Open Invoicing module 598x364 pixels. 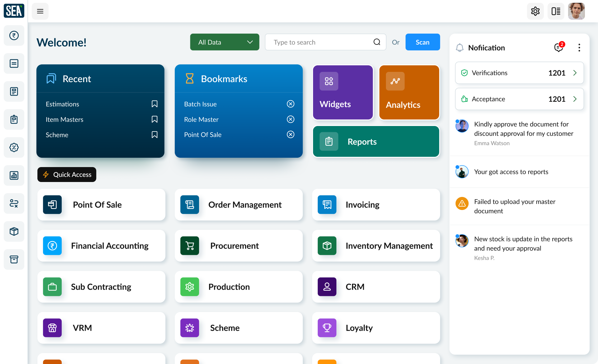click(x=376, y=205)
